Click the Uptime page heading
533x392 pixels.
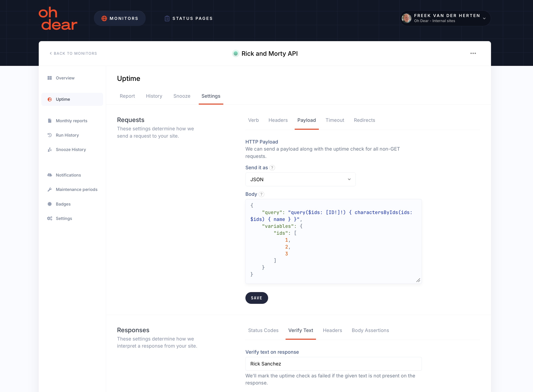click(x=129, y=79)
